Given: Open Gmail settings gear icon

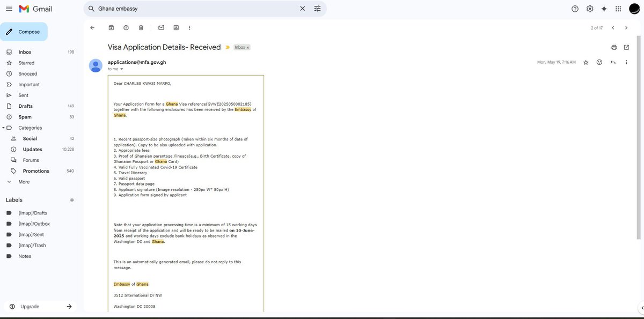Looking at the screenshot, I should (590, 9).
